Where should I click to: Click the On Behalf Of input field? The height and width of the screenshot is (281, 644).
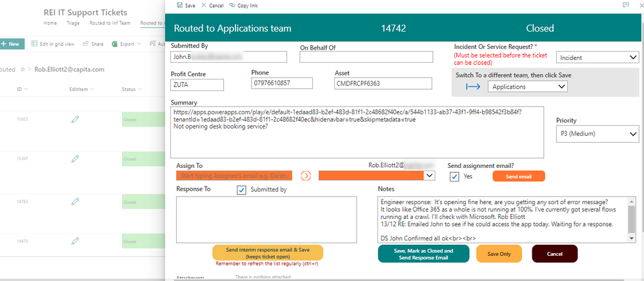(367, 57)
